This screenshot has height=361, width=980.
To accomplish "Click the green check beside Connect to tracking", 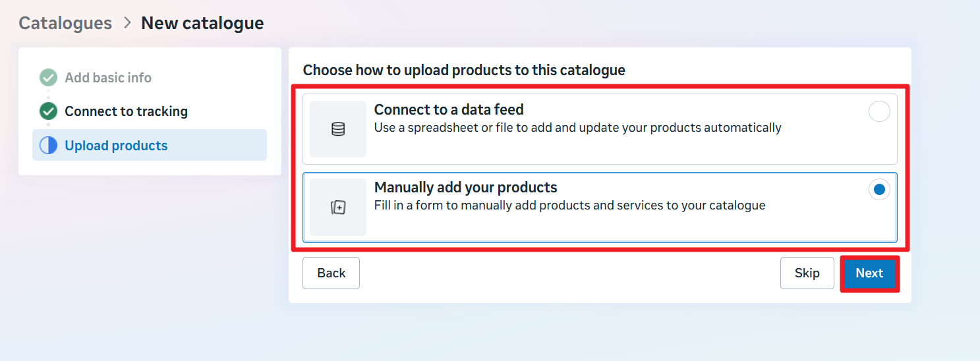I will coord(48,111).
